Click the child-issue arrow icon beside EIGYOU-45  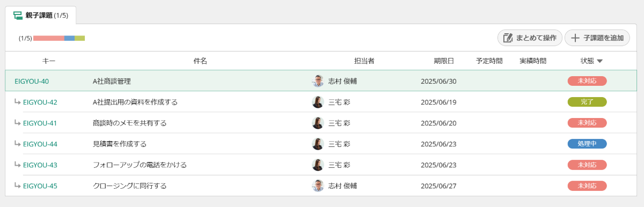[18, 186]
